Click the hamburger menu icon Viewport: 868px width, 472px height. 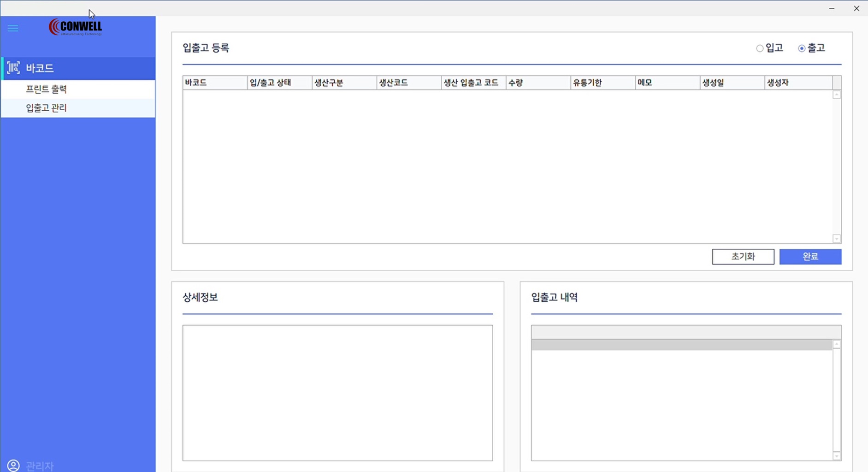coord(13,29)
